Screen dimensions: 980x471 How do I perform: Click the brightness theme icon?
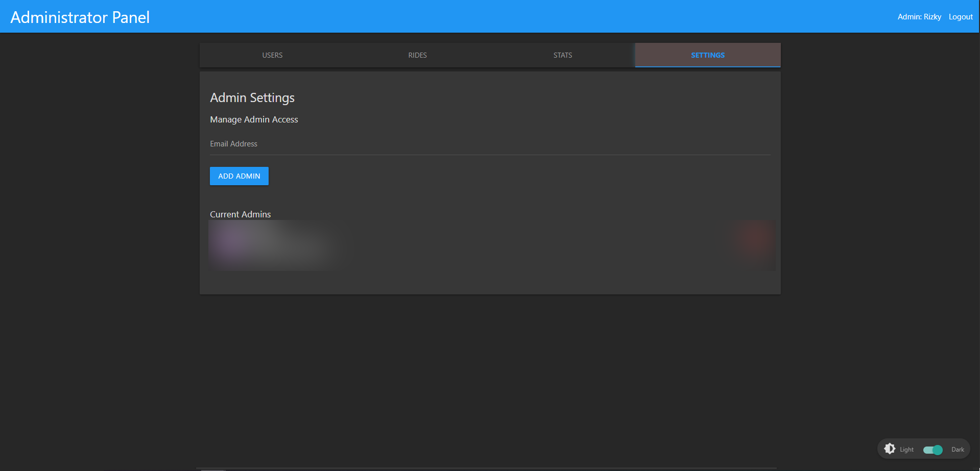coord(890,449)
